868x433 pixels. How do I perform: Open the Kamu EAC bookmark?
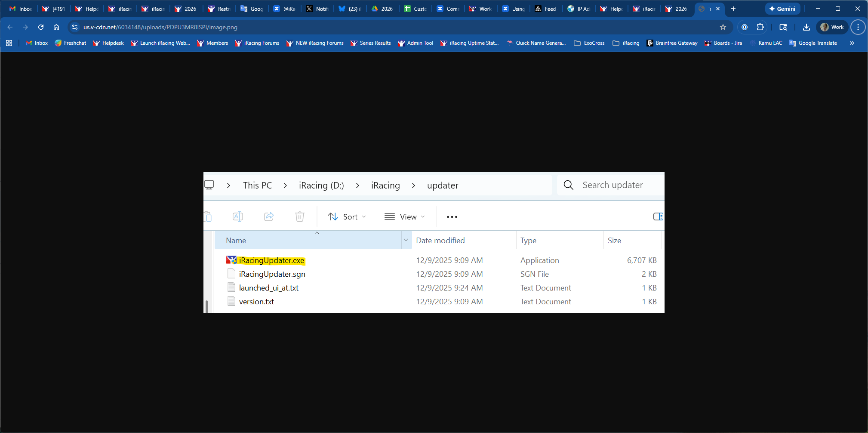(766, 43)
